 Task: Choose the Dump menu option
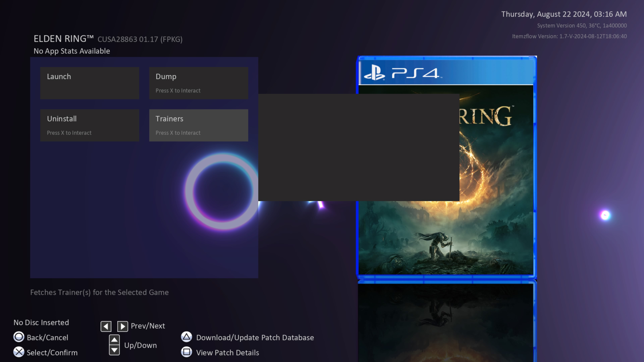[x=199, y=83]
